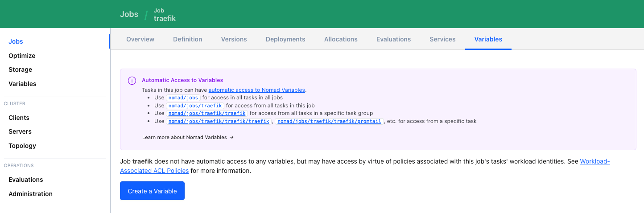Click the Jobs breadcrumb in the green header
This screenshot has width=644, height=213.
tap(129, 14)
